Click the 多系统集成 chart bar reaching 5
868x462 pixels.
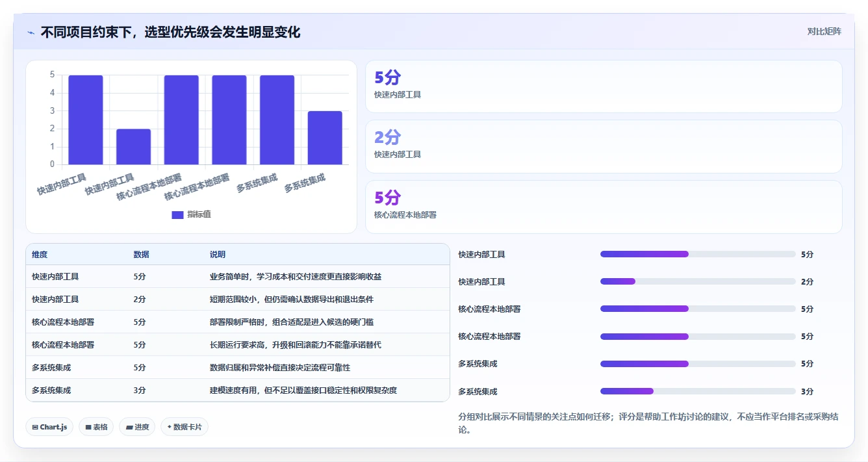[x=277, y=120]
